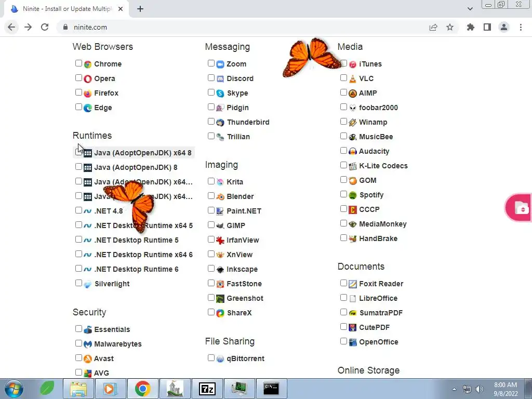Click the pink floating folder button
532x399 pixels.
[519, 208]
